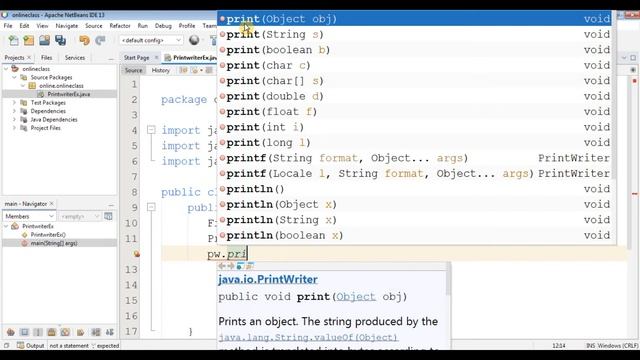
Task: Toggle Show Non-Public Members in Navigator
Action: (x=51, y=332)
